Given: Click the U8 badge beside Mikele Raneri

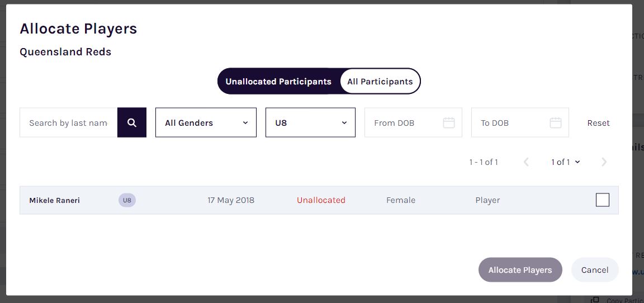Looking at the screenshot, I should click(x=127, y=200).
